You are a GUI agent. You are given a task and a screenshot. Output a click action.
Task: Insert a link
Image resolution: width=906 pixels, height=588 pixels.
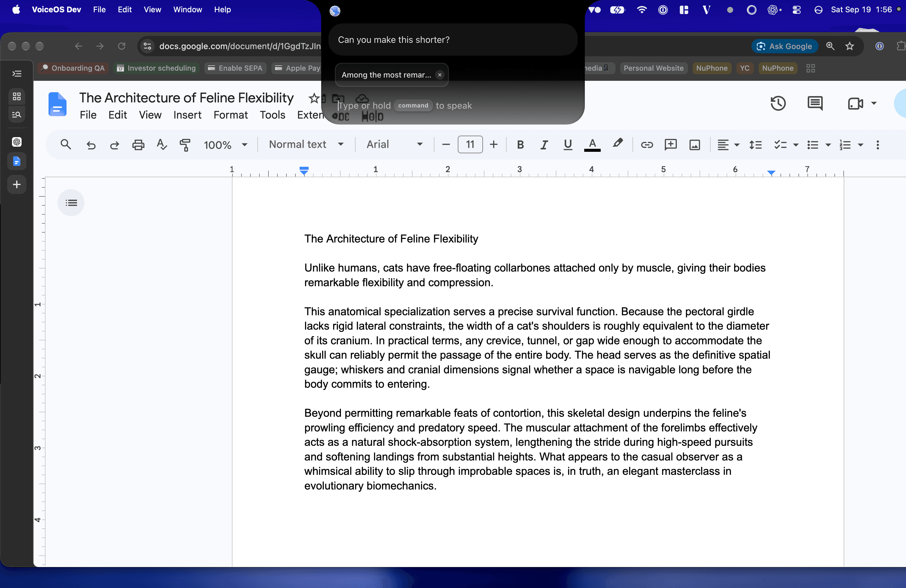[x=647, y=145]
